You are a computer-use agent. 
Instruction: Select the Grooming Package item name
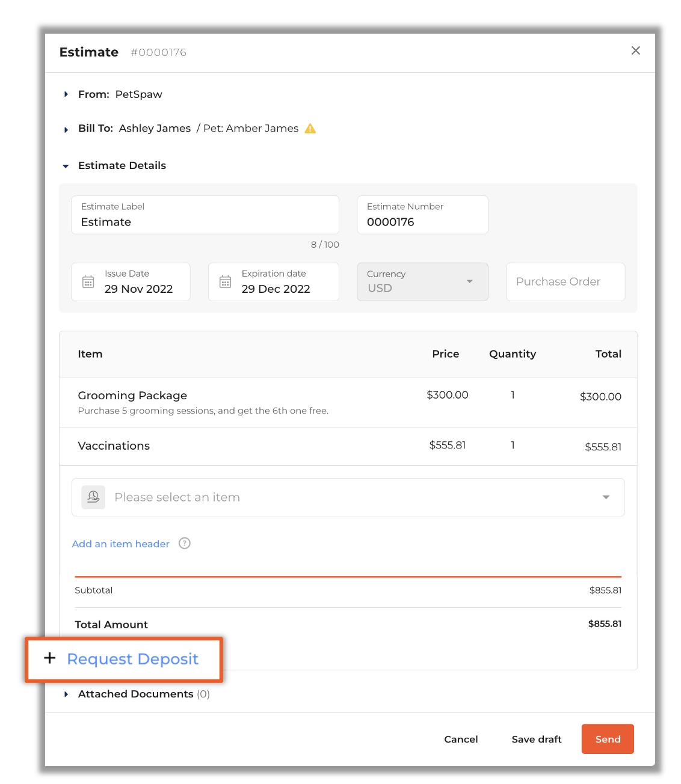pos(132,395)
